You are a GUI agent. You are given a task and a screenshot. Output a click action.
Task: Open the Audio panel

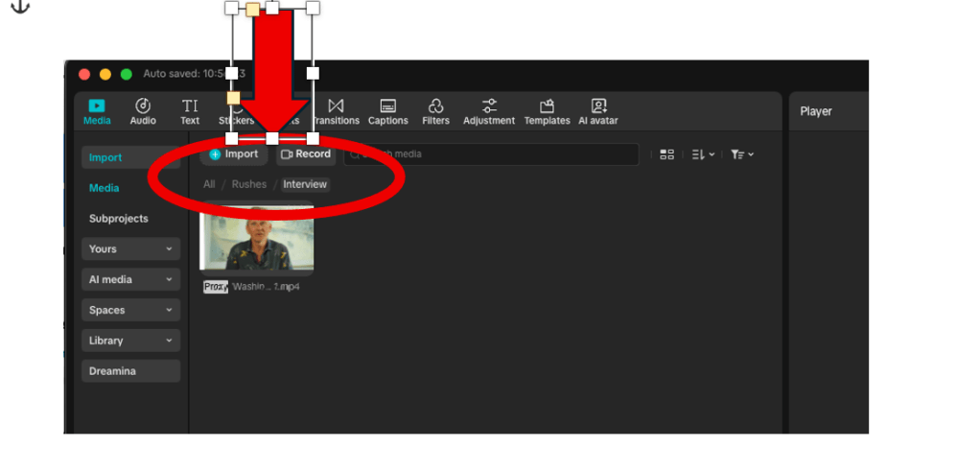coord(143,111)
